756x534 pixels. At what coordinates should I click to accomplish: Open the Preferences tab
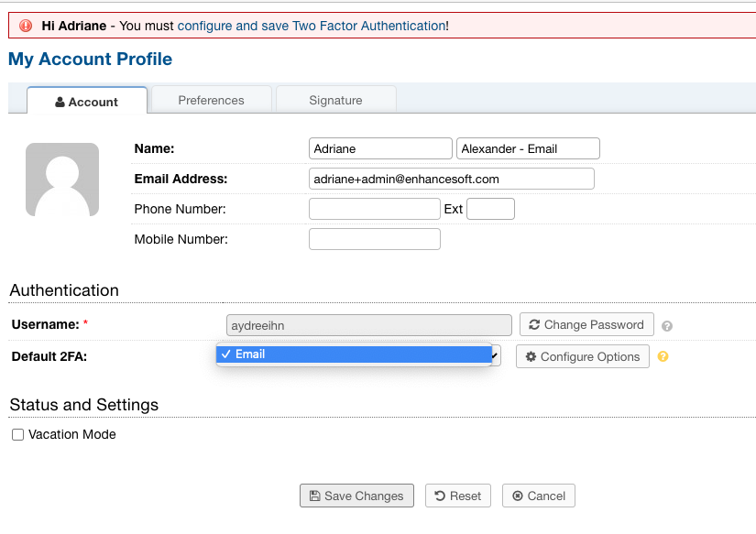tap(211, 100)
